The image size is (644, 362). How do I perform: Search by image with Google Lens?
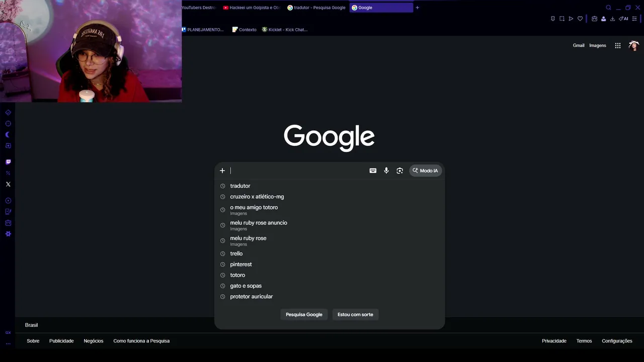tap(399, 170)
